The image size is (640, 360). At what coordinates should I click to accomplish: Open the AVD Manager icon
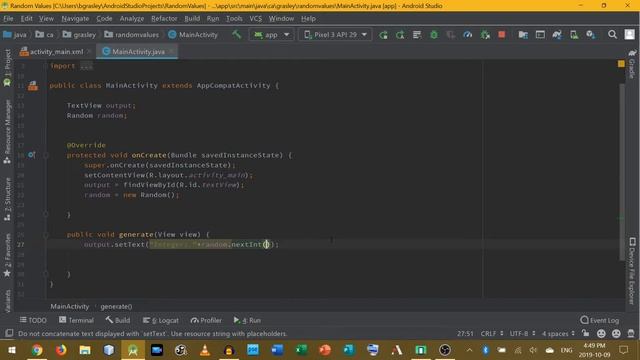574,35
